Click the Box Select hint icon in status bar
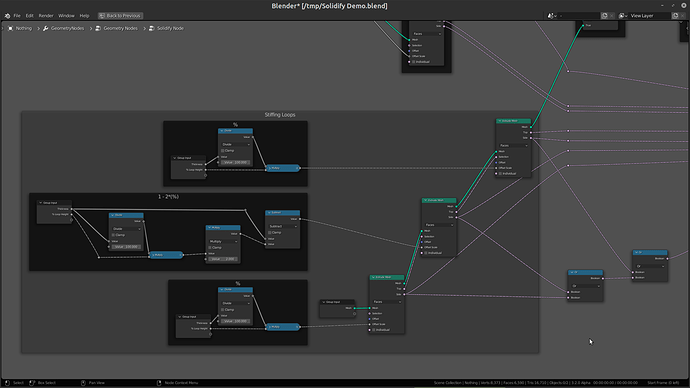The width and height of the screenshot is (690, 388). 32,383
